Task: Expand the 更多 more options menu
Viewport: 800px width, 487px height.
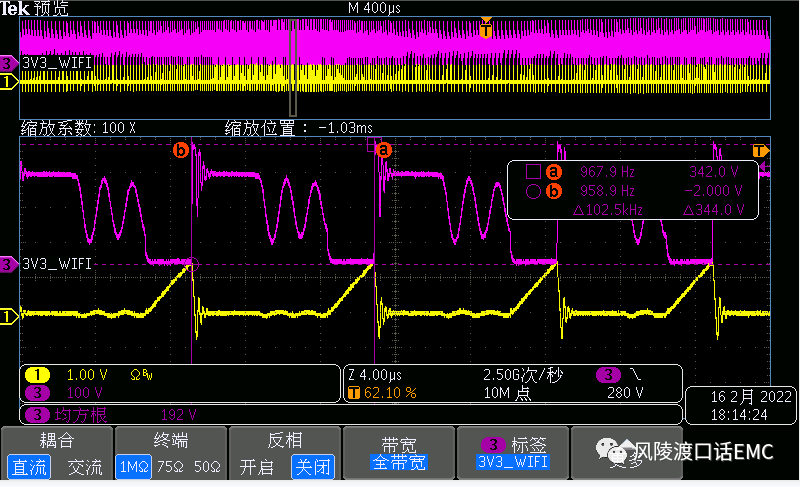Action: pyautogui.click(x=627, y=460)
